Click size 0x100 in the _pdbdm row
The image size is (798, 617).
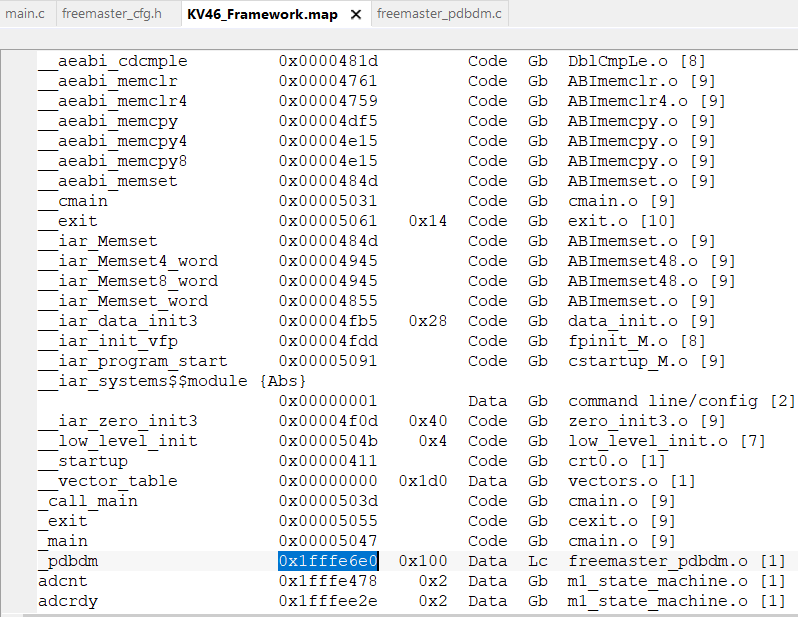tap(423, 561)
